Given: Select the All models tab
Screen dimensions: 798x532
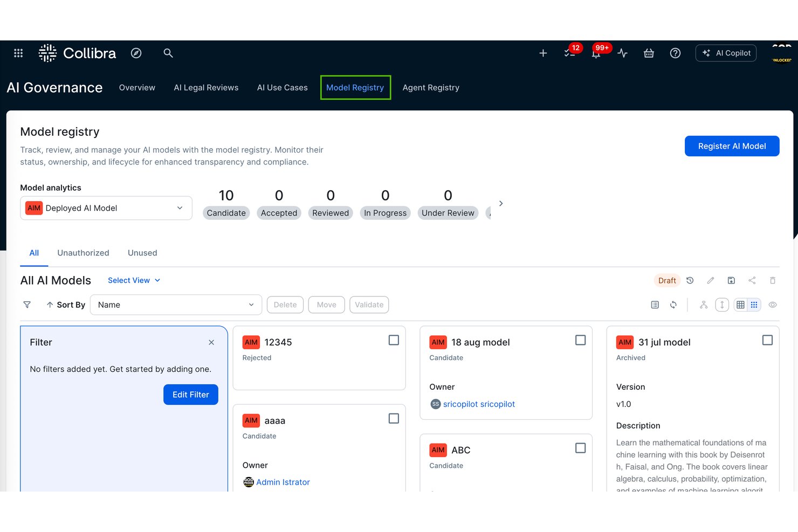Looking at the screenshot, I should pos(34,253).
